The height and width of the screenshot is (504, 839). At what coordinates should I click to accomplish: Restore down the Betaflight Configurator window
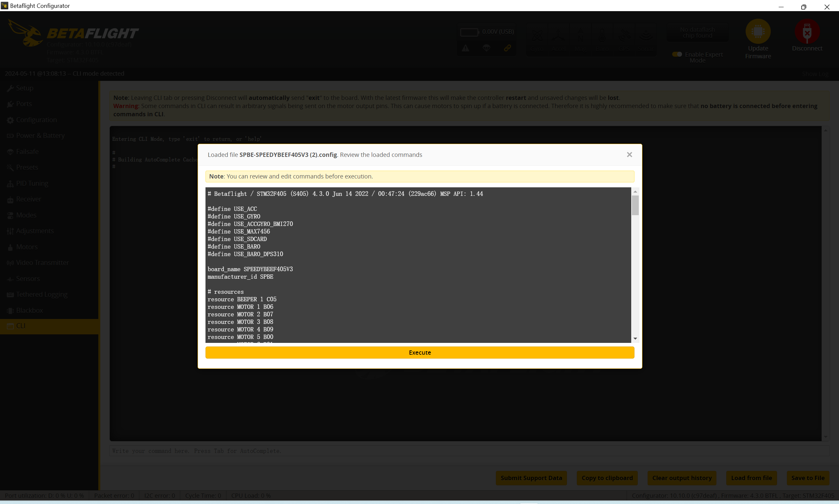pyautogui.click(x=804, y=6)
